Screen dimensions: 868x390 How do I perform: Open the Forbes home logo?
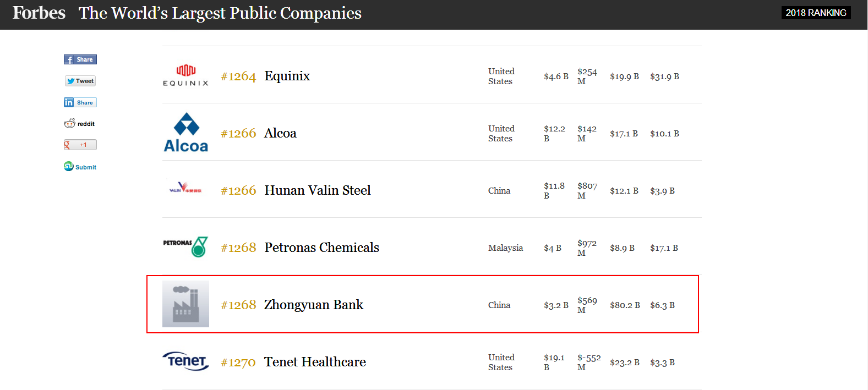[x=39, y=13]
